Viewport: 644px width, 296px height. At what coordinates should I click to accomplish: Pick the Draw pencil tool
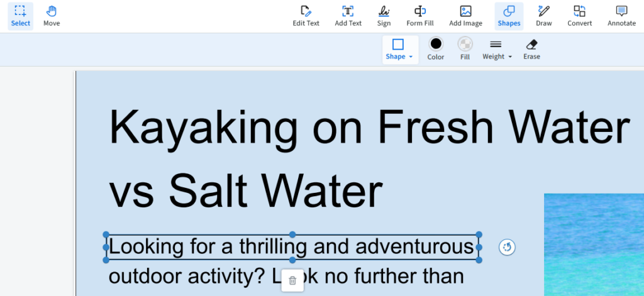pyautogui.click(x=543, y=16)
